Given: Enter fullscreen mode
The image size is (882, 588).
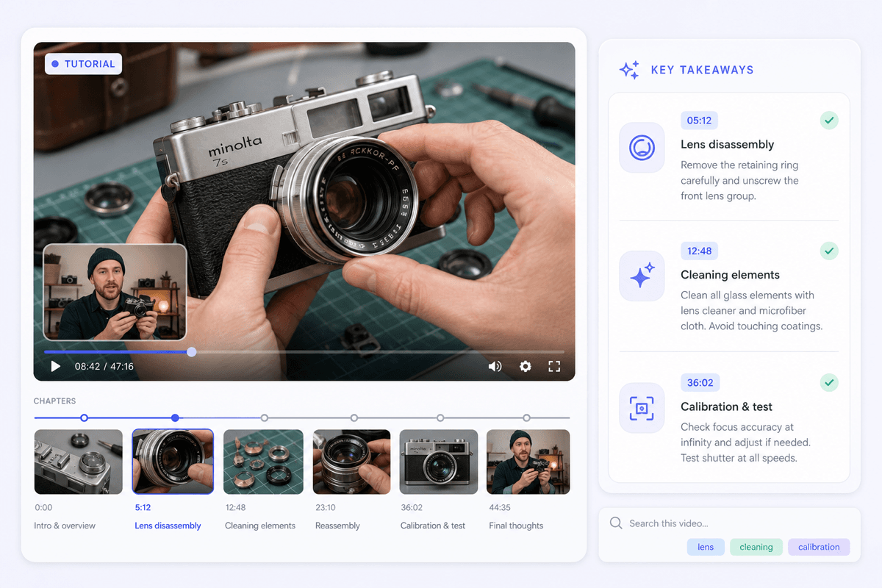Looking at the screenshot, I should point(554,366).
